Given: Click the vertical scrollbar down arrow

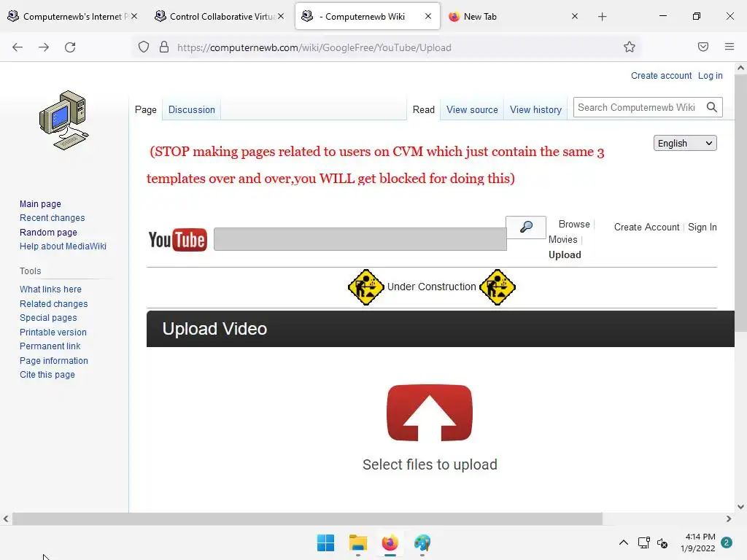Looking at the screenshot, I should (740, 507).
